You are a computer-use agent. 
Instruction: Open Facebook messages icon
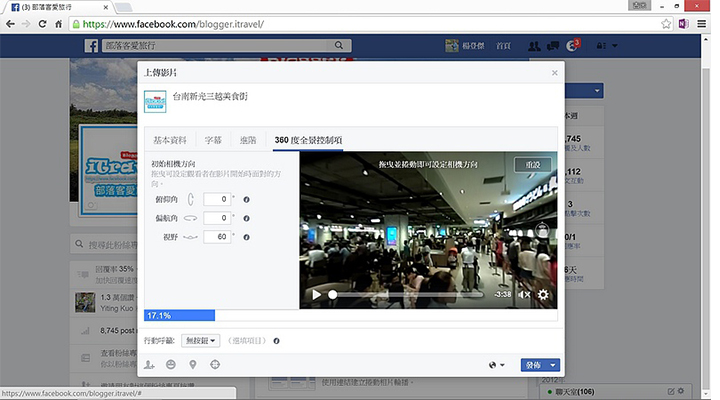coord(553,45)
